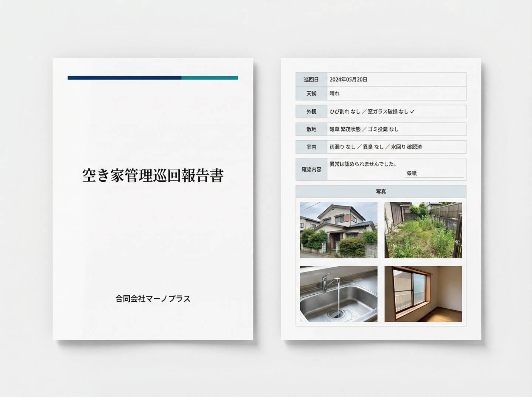Click the 室内 row label
Image resolution: width=532 pixels, height=397 pixels.
click(x=311, y=147)
